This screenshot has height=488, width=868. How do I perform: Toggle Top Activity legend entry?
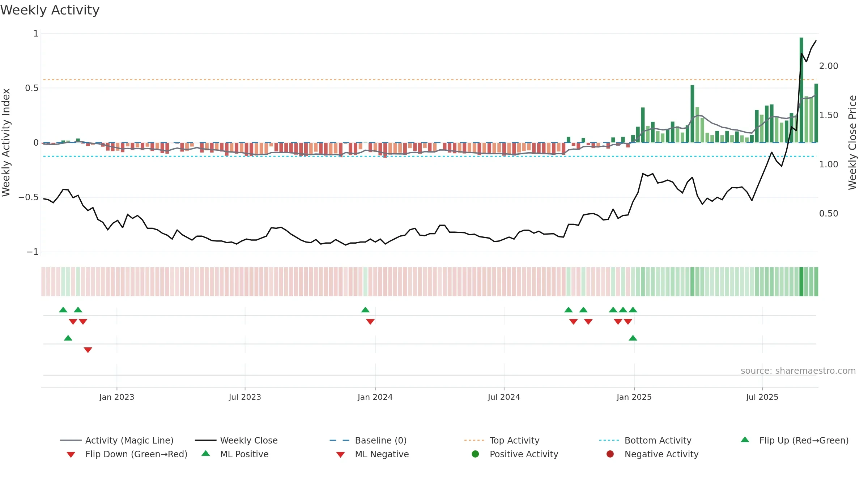(502, 440)
